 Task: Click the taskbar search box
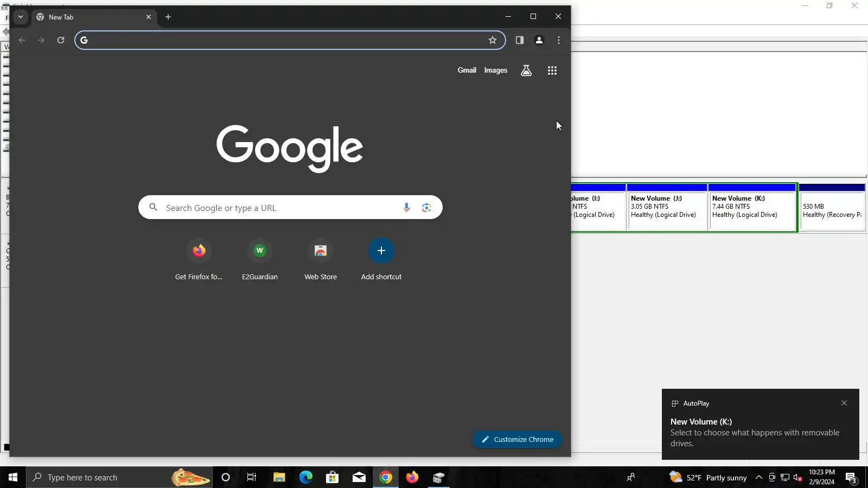[119, 477]
